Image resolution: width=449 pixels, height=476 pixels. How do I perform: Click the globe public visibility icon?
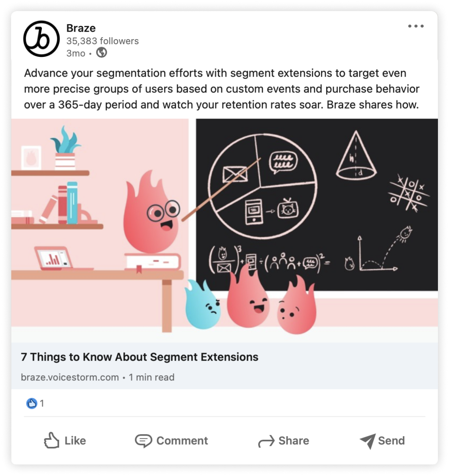pos(102,53)
